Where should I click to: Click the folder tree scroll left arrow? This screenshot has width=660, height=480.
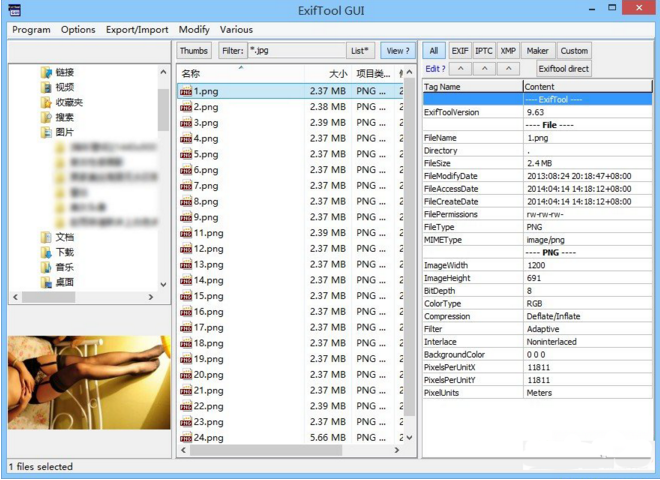pyautogui.click(x=16, y=297)
